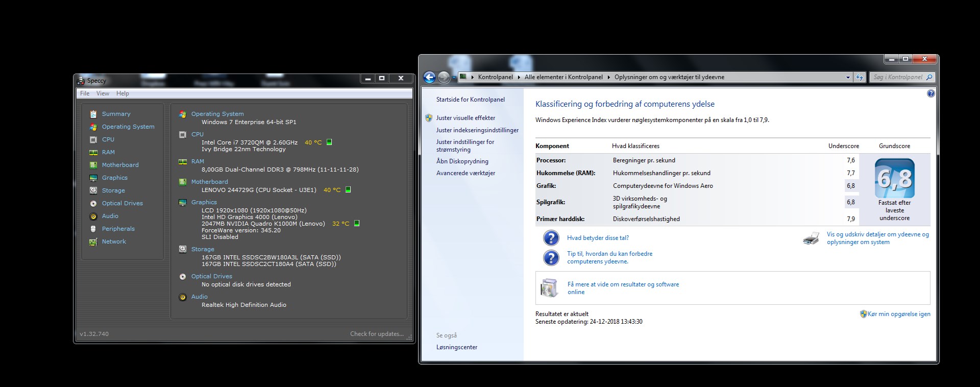Image resolution: width=980 pixels, height=387 pixels.
Task: Click the 6,8 Grundscore badge
Action: pyautogui.click(x=894, y=179)
